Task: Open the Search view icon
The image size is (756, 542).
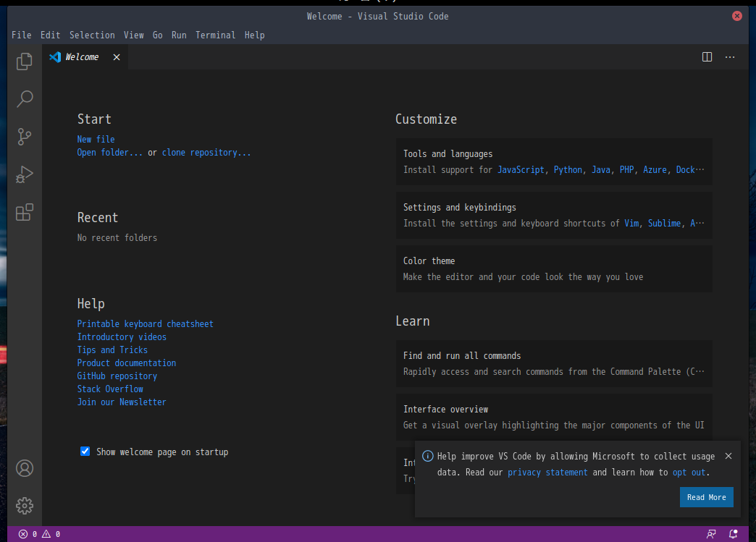Action: pyautogui.click(x=24, y=98)
